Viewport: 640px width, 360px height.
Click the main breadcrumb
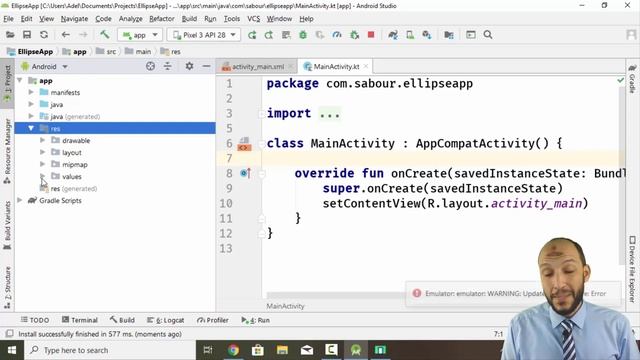tap(138, 51)
